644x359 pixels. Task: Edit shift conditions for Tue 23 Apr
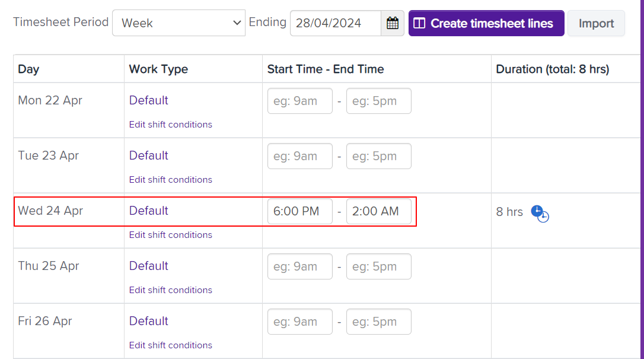[171, 180]
